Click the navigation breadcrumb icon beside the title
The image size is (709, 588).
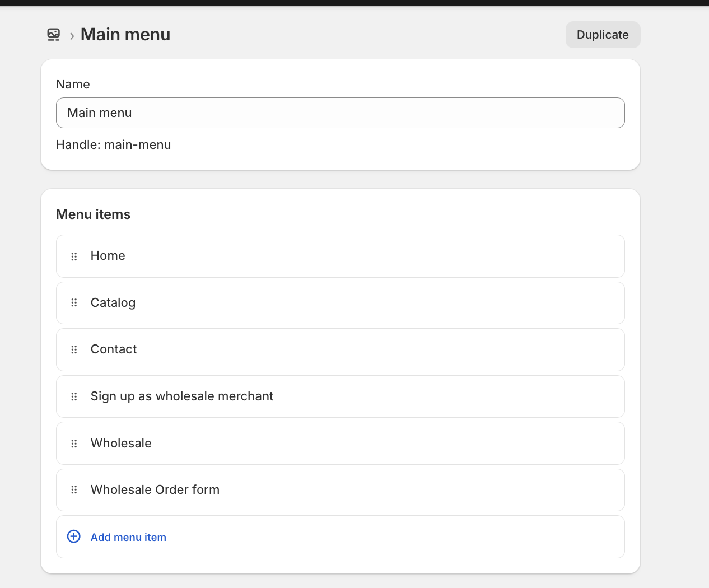(x=54, y=35)
